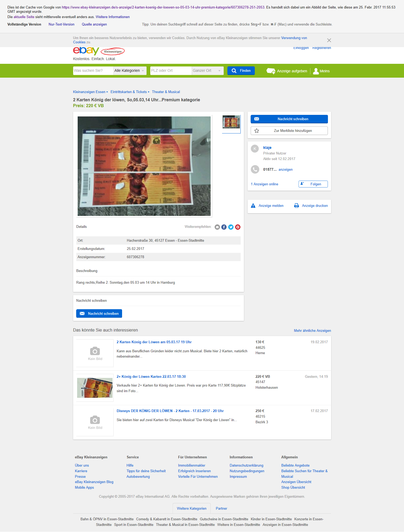The image size is (404, 532).
Task: Share the ad on Twitter
Action: click(231, 227)
